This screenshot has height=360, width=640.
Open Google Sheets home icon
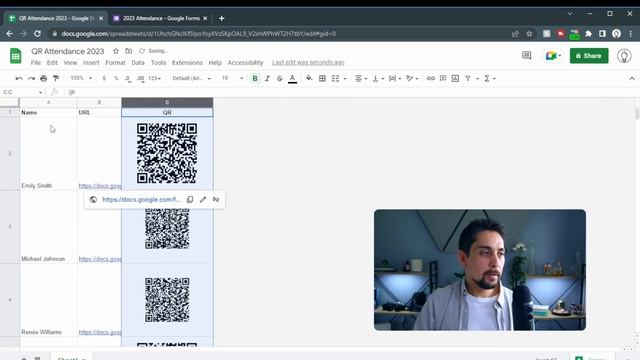16,56
